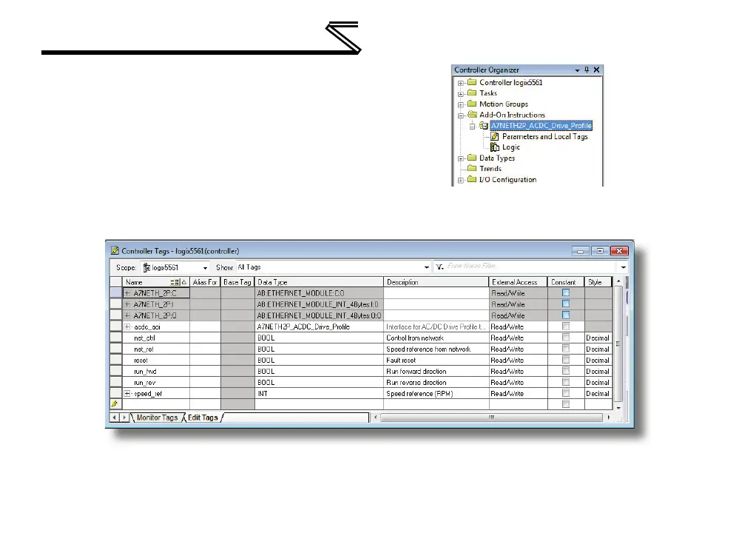This screenshot has height=533, width=756.
Task: Click the External Access column header
Action: (x=518, y=282)
